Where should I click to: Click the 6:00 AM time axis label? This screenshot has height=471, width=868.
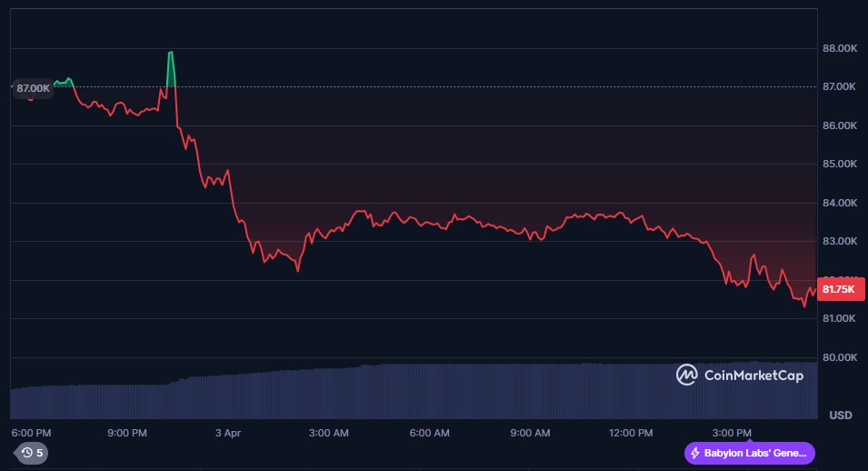click(429, 432)
